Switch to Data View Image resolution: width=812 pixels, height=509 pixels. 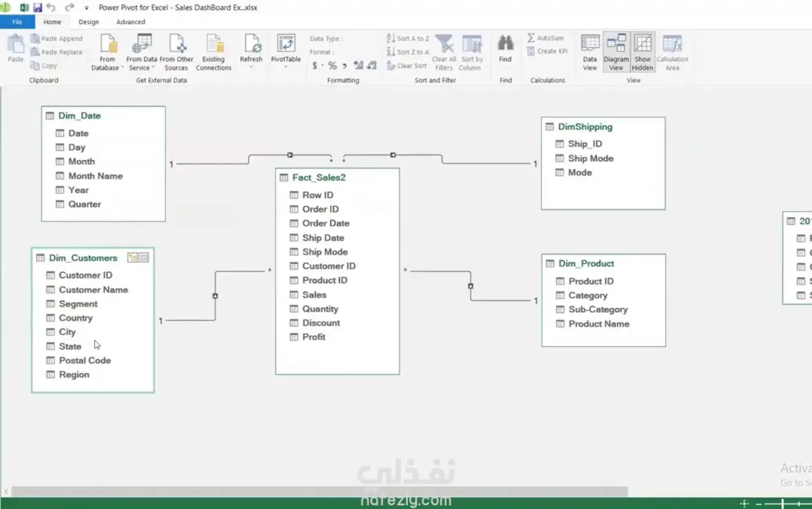pos(590,53)
